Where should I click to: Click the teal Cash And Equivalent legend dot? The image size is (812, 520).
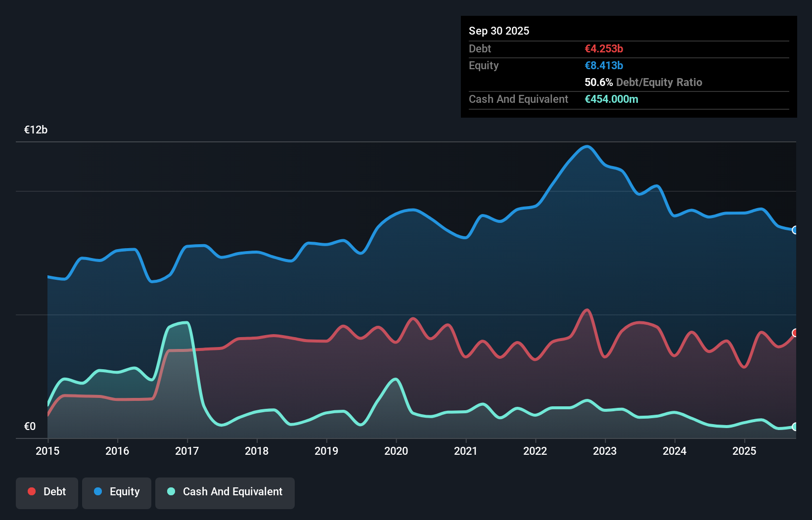[170, 491]
